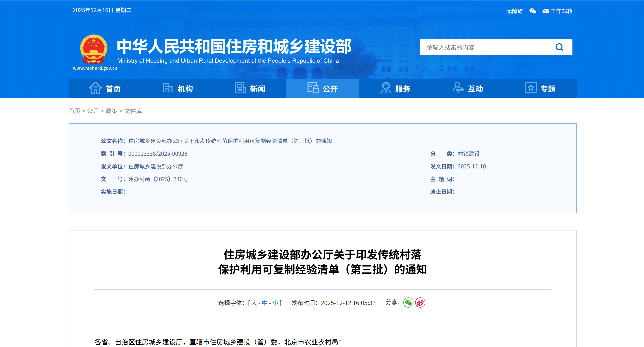Click the national emblem logo
This screenshot has height=347, width=644.
pyautogui.click(x=94, y=49)
